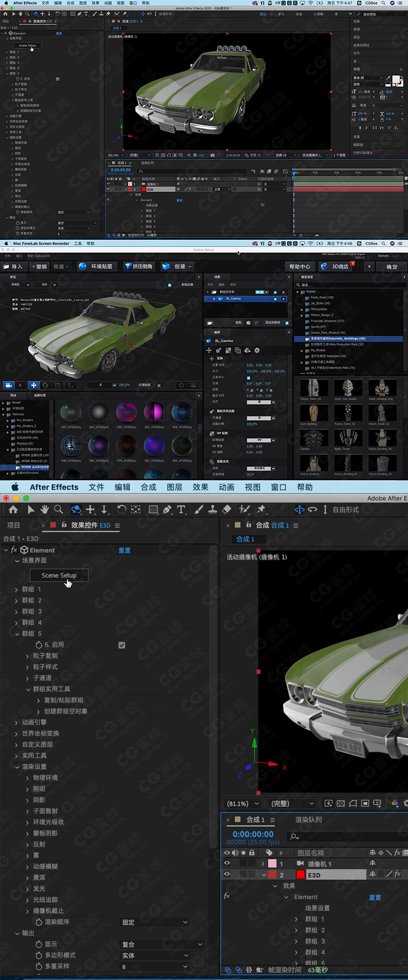Toggle fx switch on the E3D layer
The width and height of the screenshot is (408, 980).
(x=397, y=874)
